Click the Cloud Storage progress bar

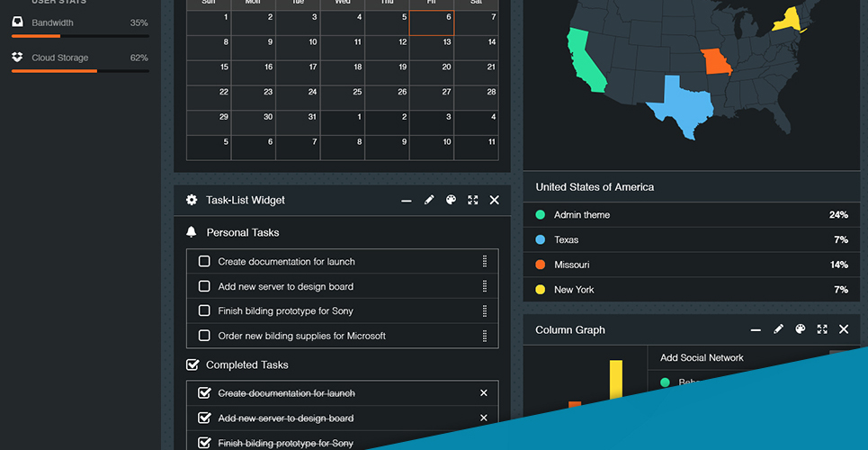pos(80,71)
